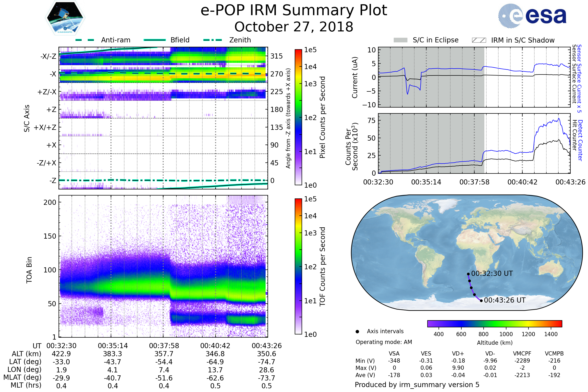Screen dimensions: 588x392
Task: Click the ESA logo
Action: (532, 16)
